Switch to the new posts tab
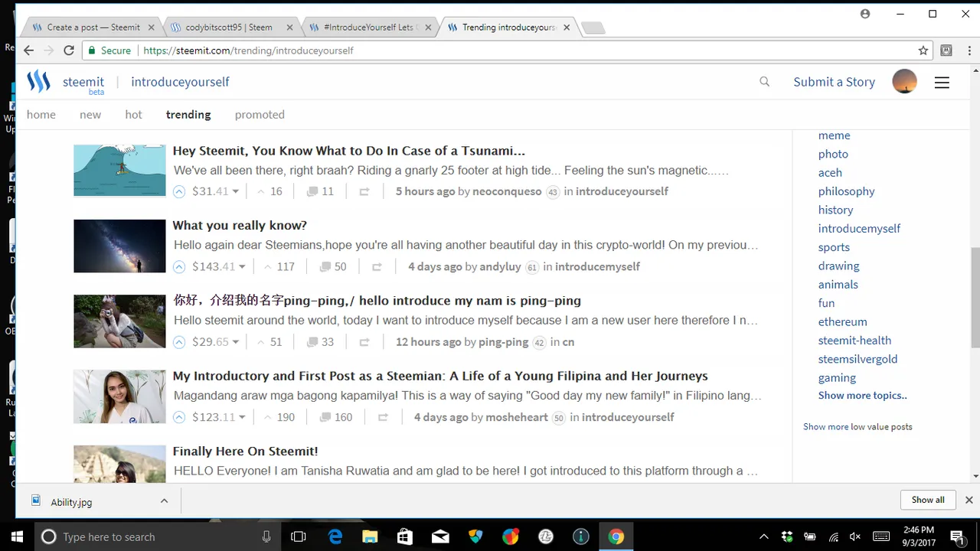The height and width of the screenshot is (551, 980). [x=90, y=115]
